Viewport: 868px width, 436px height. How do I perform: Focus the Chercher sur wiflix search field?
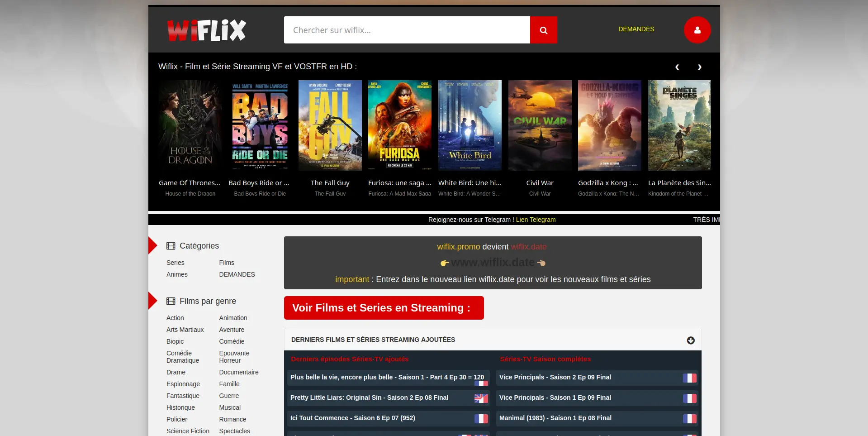tap(407, 30)
